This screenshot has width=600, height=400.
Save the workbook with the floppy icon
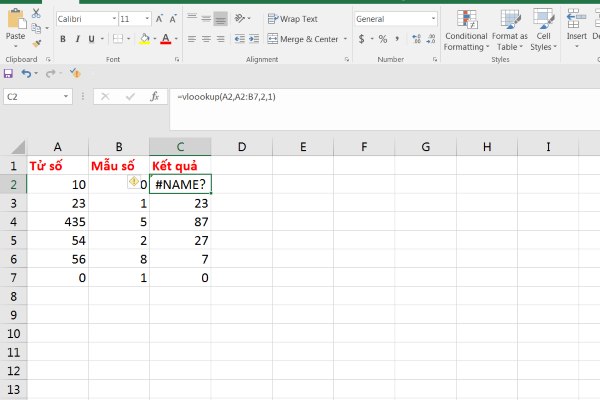point(9,73)
